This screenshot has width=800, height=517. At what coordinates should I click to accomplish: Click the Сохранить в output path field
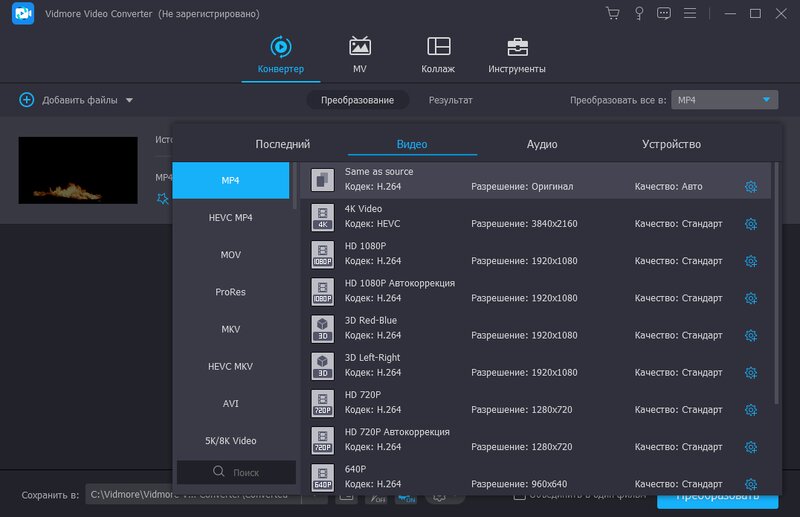(x=194, y=495)
